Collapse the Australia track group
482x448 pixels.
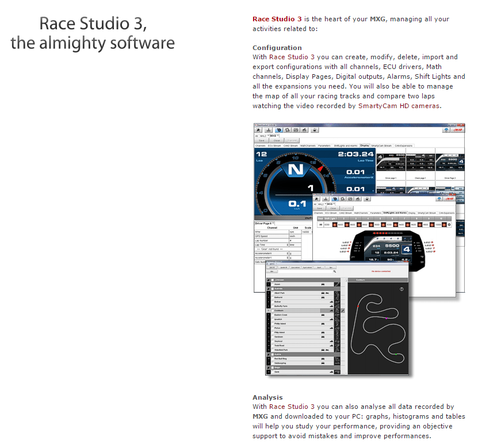[269, 289]
